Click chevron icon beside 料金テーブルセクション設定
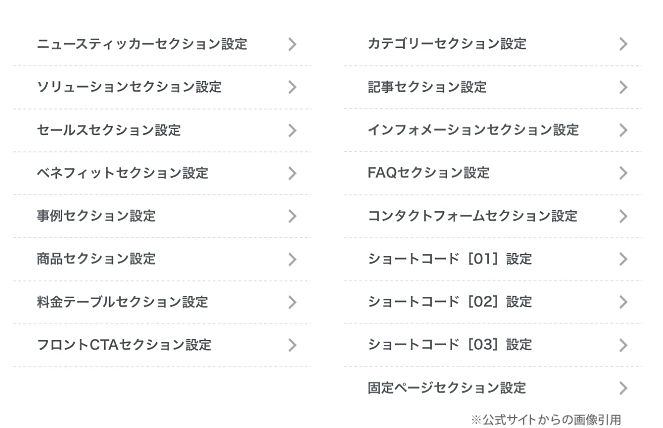The width and height of the screenshot is (663, 428). click(292, 302)
